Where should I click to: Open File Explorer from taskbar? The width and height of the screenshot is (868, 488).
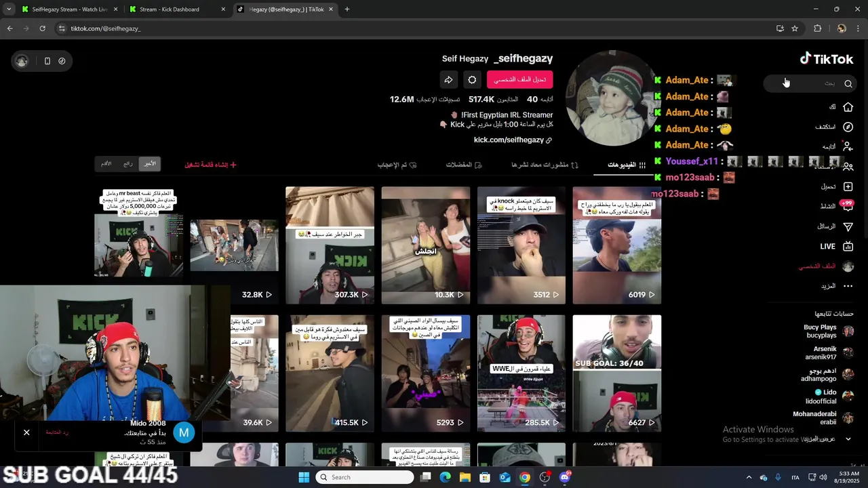(465, 477)
